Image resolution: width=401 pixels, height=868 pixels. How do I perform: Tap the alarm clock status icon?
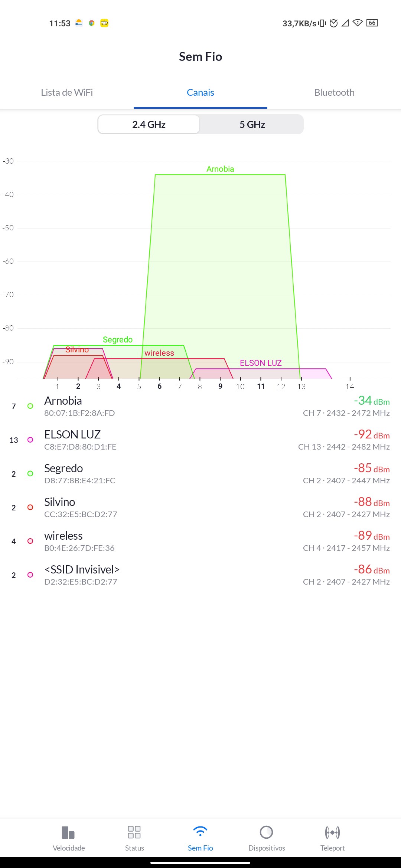pyautogui.click(x=334, y=23)
